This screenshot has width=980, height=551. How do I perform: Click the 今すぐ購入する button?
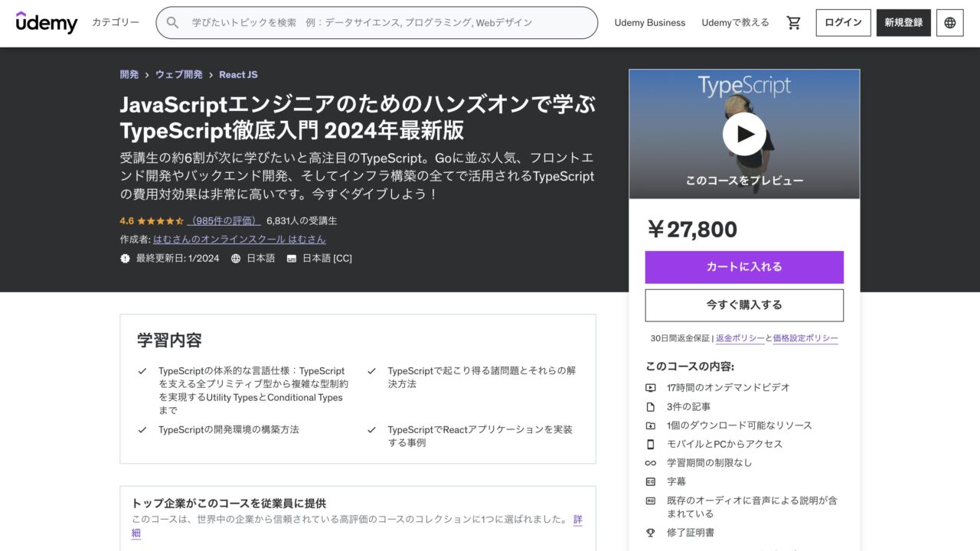click(x=743, y=305)
